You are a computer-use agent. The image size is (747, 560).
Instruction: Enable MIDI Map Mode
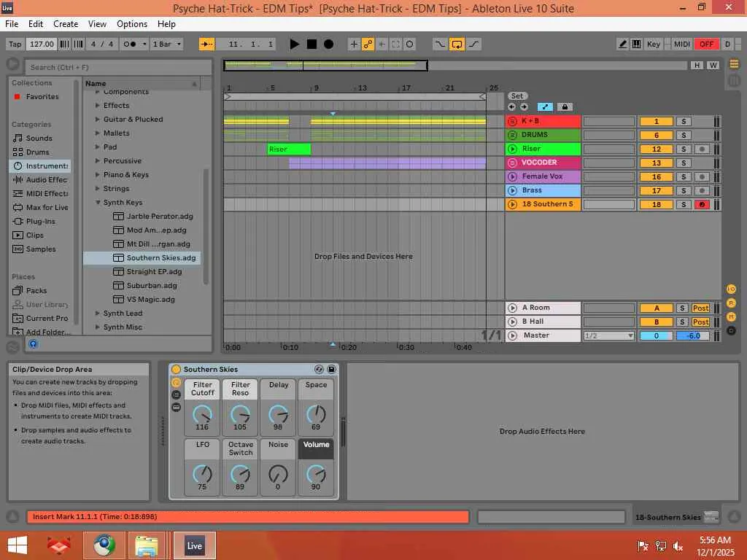click(682, 44)
